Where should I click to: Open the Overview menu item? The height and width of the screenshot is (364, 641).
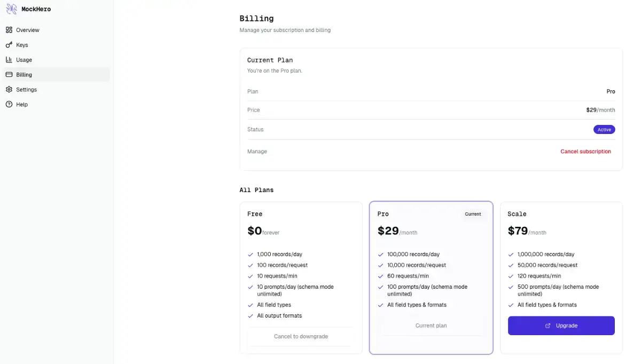point(28,30)
